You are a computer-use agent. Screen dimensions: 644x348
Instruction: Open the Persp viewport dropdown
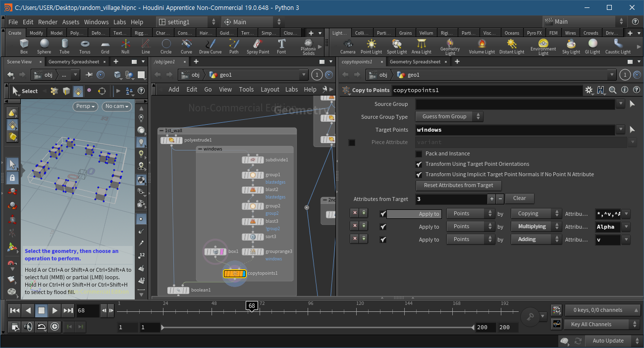[86, 106]
